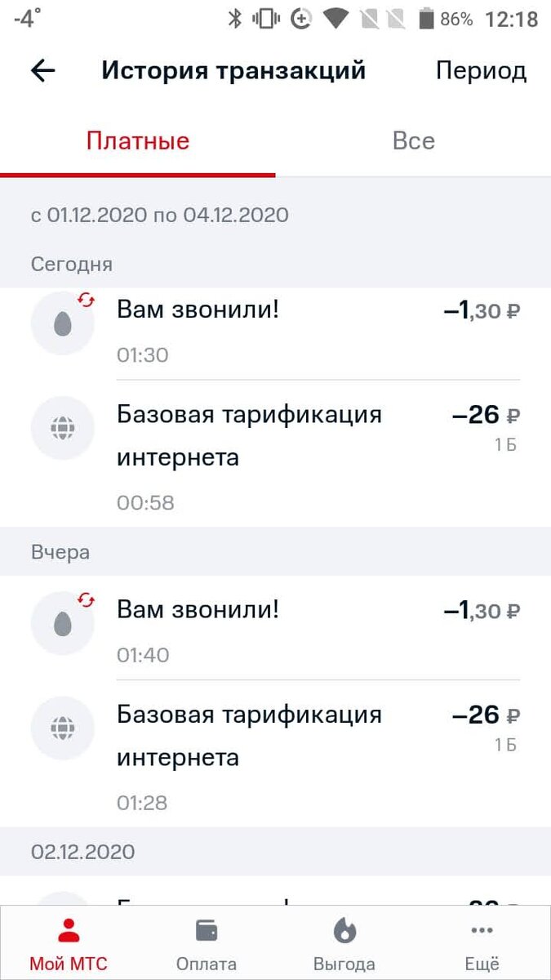Switch to the 'Платные' tab
The width and height of the screenshot is (551, 980).
[139, 140]
